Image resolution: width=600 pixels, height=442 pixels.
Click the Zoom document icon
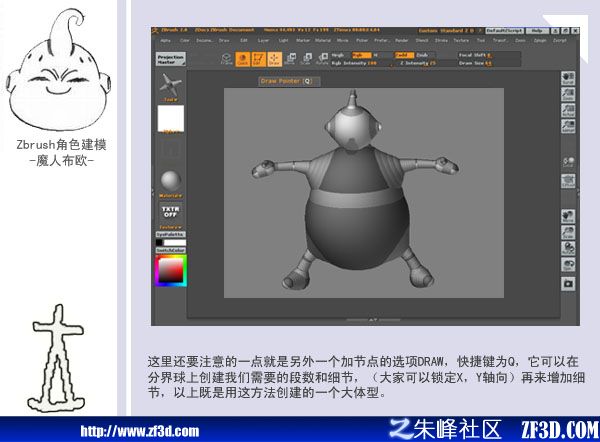(x=568, y=95)
